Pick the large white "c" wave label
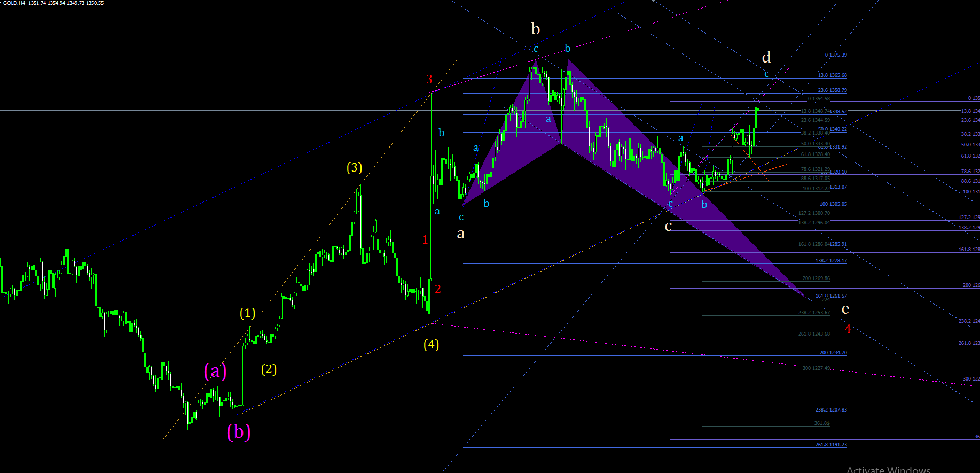This screenshot has height=473, width=980. 668,227
